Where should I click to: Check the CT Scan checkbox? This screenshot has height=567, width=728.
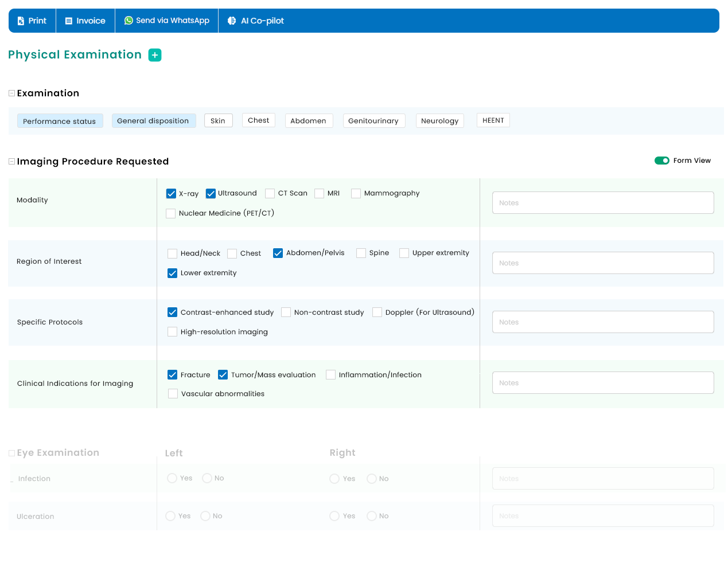[x=270, y=194]
